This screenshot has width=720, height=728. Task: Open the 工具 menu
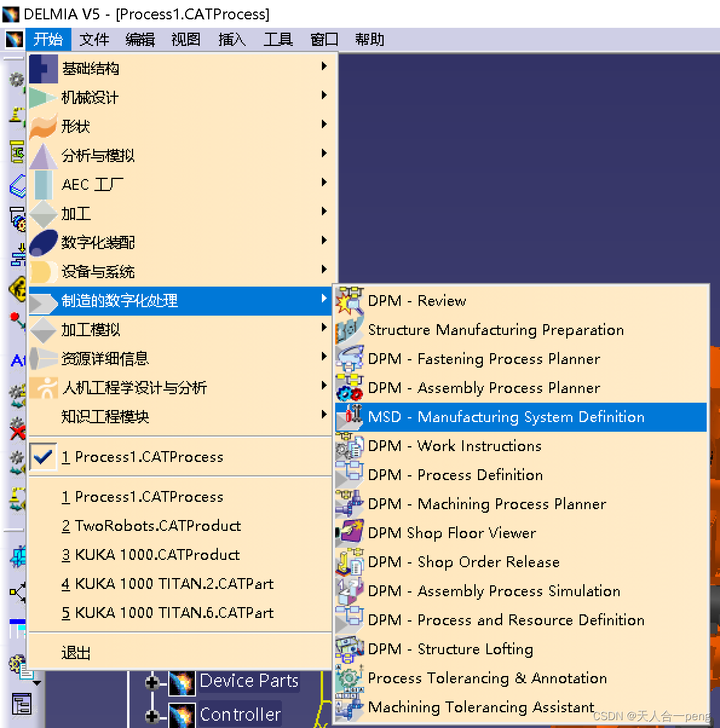[278, 40]
